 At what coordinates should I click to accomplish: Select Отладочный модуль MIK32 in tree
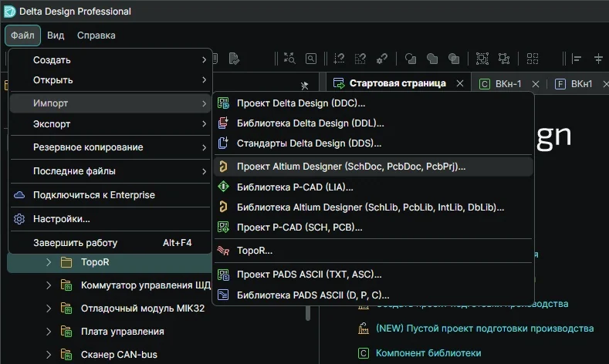point(143,308)
